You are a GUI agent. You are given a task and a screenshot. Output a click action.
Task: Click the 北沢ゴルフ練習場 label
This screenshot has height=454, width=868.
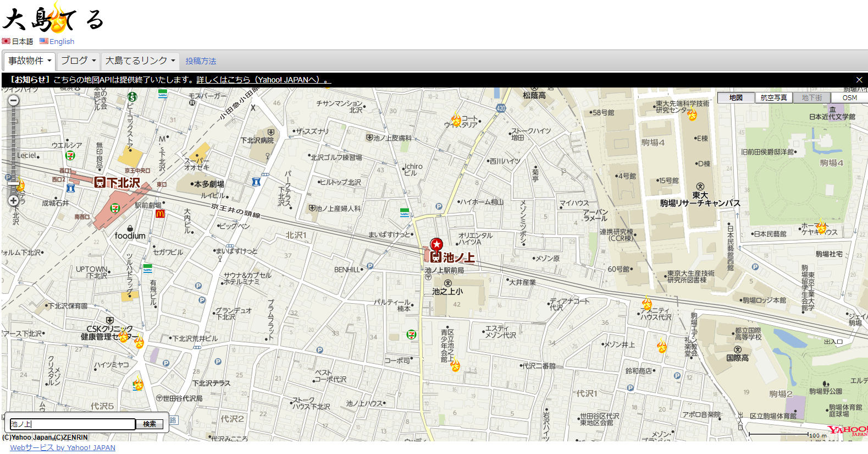click(x=336, y=157)
